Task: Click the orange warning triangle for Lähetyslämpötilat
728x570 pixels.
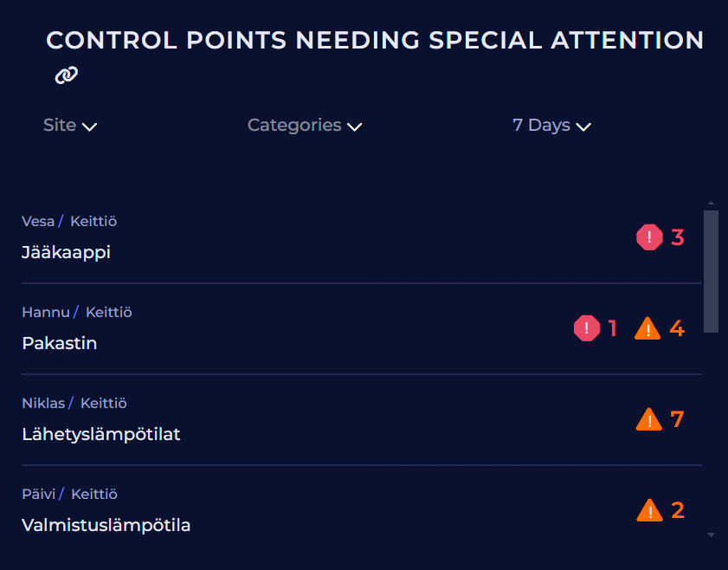Action: pos(648,419)
